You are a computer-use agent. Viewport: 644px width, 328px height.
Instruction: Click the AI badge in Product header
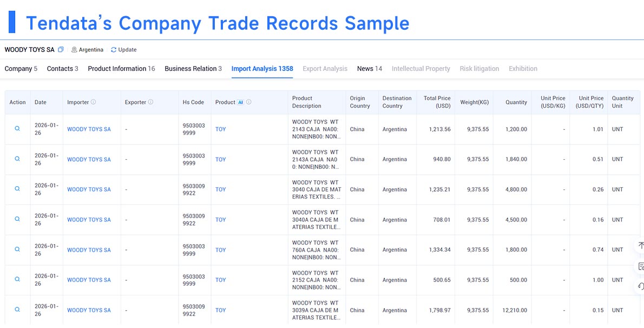tap(241, 102)
